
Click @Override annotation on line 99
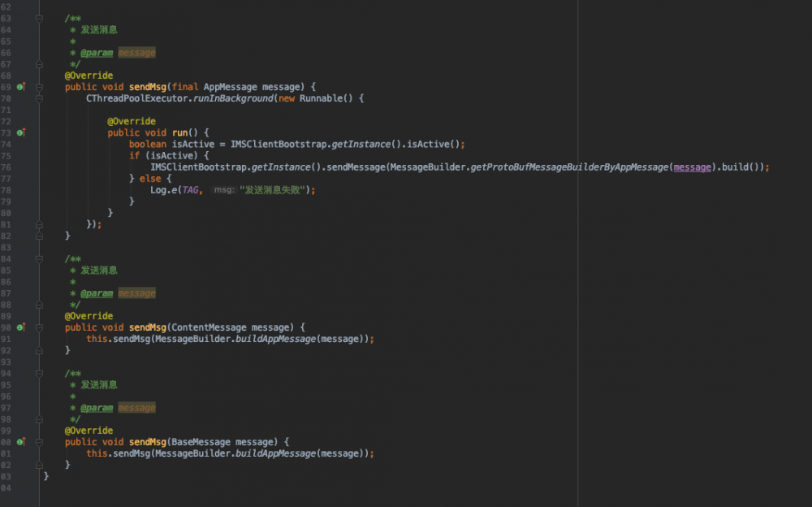click(89, 431)
